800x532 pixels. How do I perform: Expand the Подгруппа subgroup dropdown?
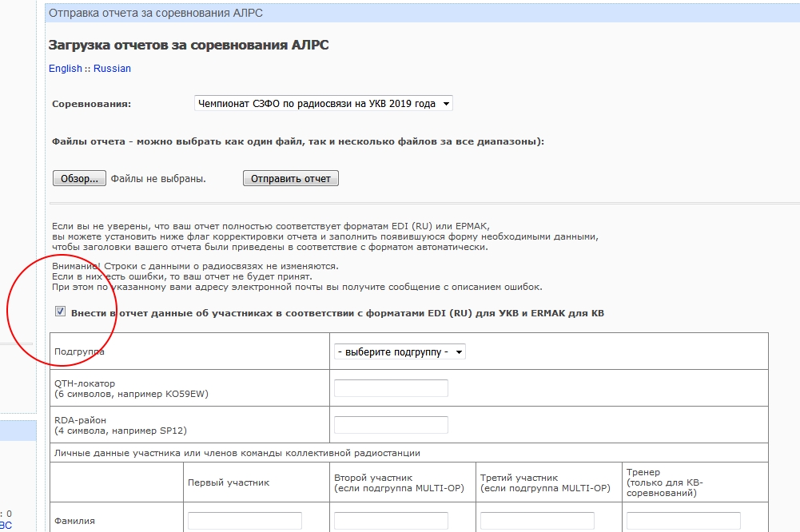point(400,351)
